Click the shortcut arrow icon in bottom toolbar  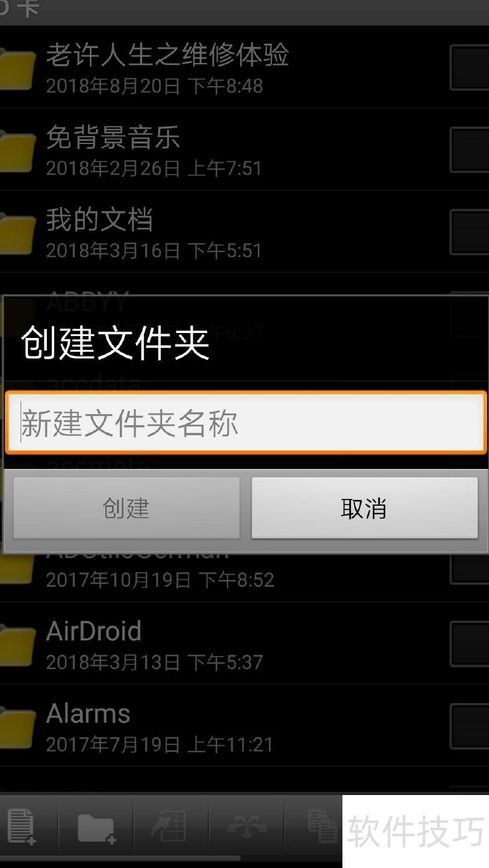pos(170,827)
